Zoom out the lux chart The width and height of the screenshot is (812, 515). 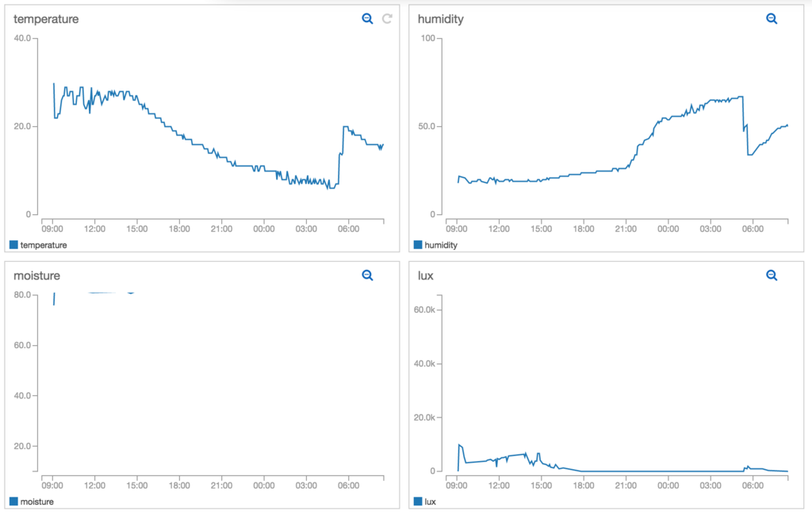tap(772, 275)
